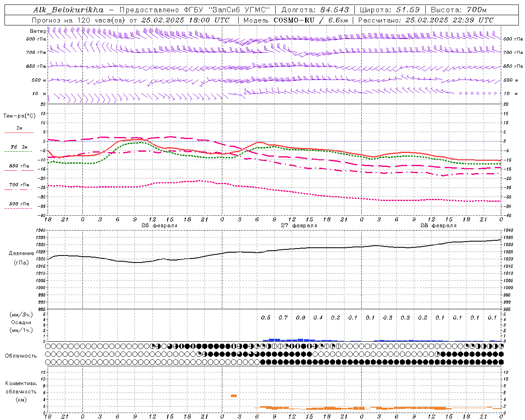Click the Модель COSMO-RU / 6.6км text

pyautogui.click(x=296, y=20)
